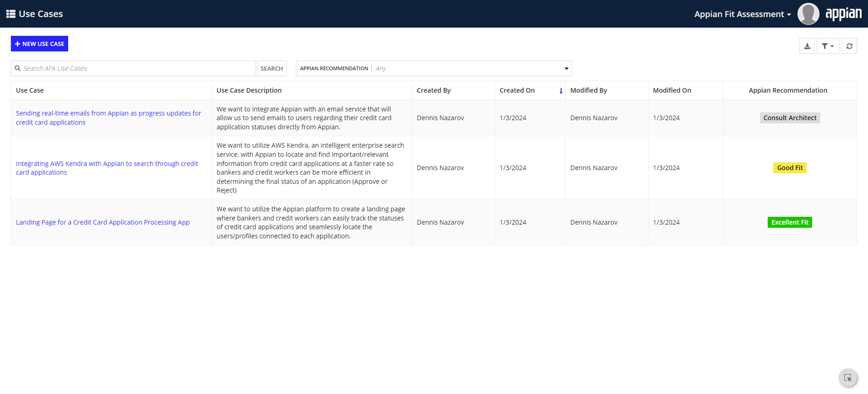This screenshot has width=868, height=394.
Task: Focus the Search AFA Use Cases field
Action: tap(133, 68)
